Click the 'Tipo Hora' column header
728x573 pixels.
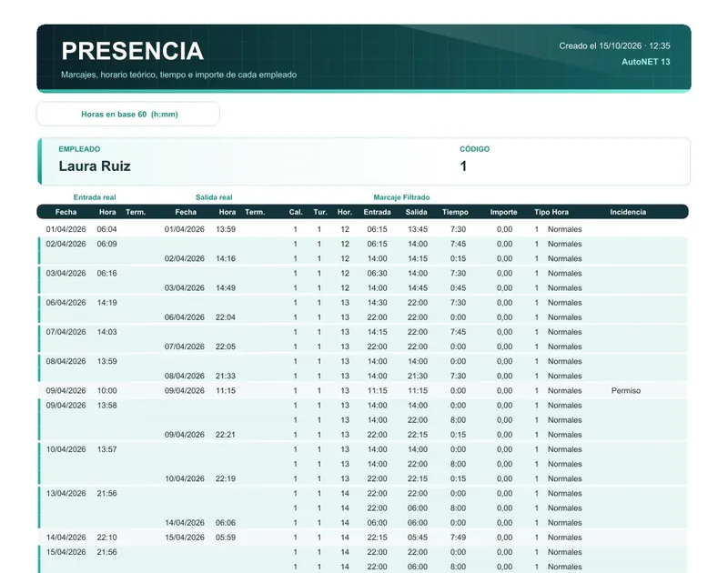551,212
